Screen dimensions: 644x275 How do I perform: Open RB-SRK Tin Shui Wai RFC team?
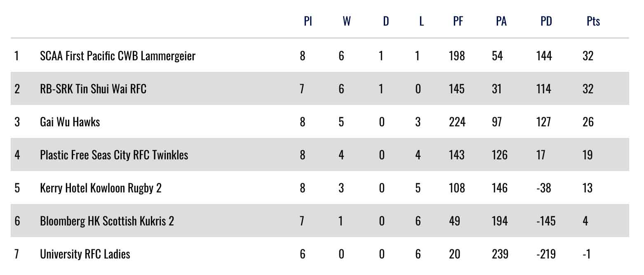93,89
